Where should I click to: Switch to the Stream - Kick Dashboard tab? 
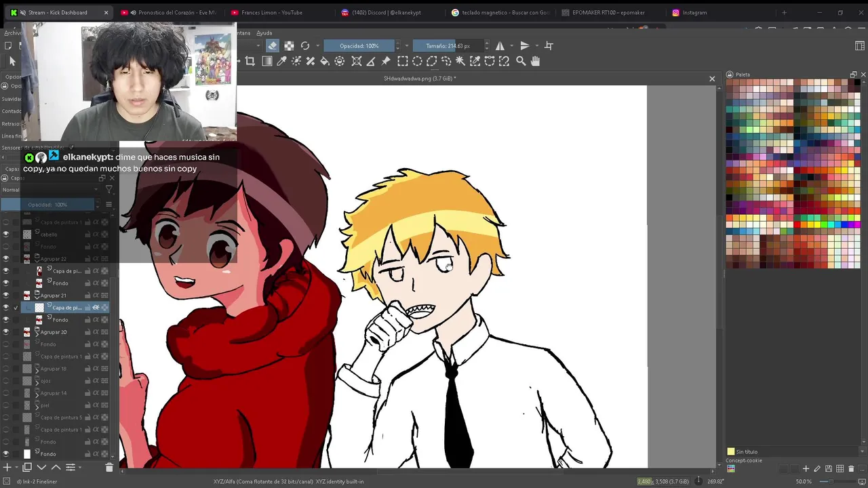(58, 12)
